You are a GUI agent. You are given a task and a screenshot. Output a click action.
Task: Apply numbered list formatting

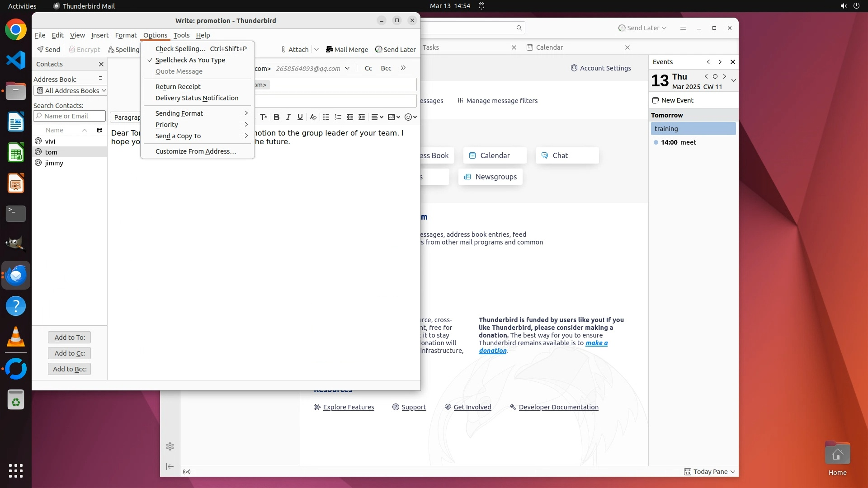coord(338,117)
